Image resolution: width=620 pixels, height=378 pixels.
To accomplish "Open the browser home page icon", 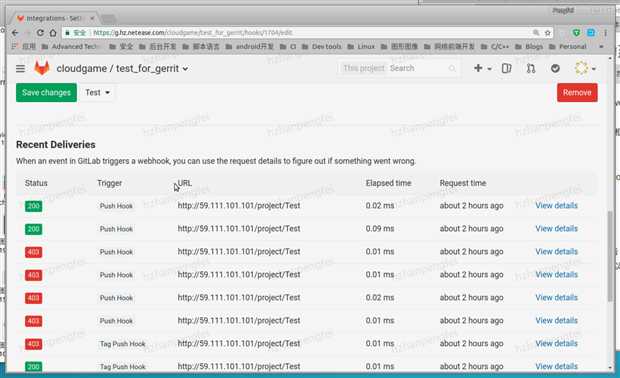I will pos(53,33).
